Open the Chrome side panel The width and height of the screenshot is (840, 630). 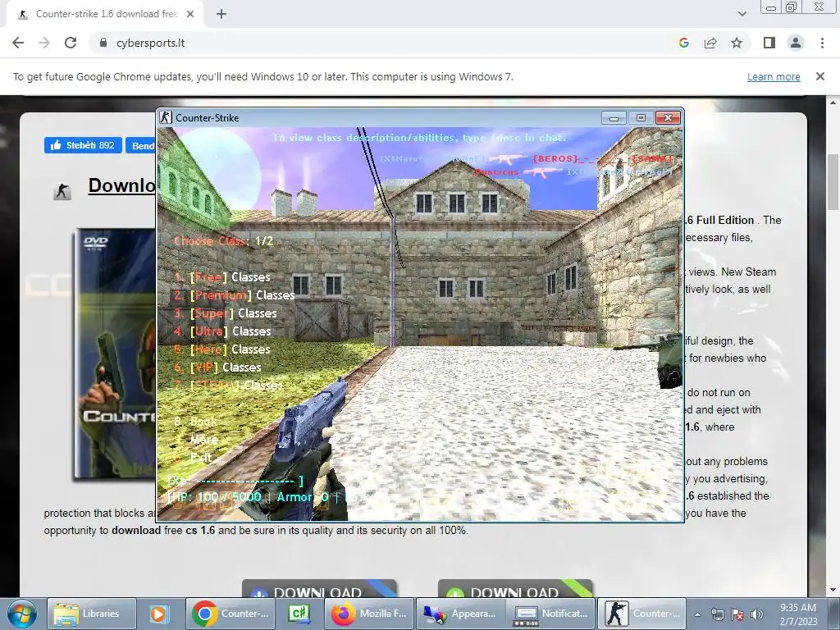point(769,43)
